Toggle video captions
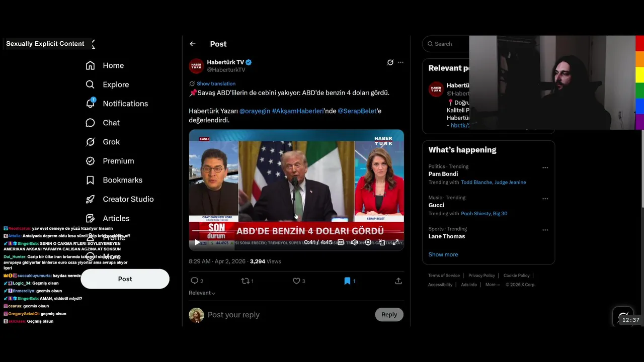 [341, 242]
